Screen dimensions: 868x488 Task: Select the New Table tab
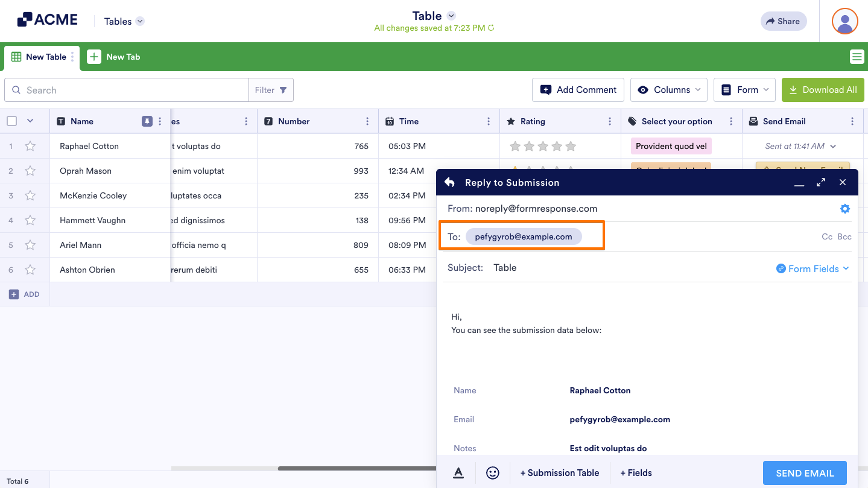42,57
